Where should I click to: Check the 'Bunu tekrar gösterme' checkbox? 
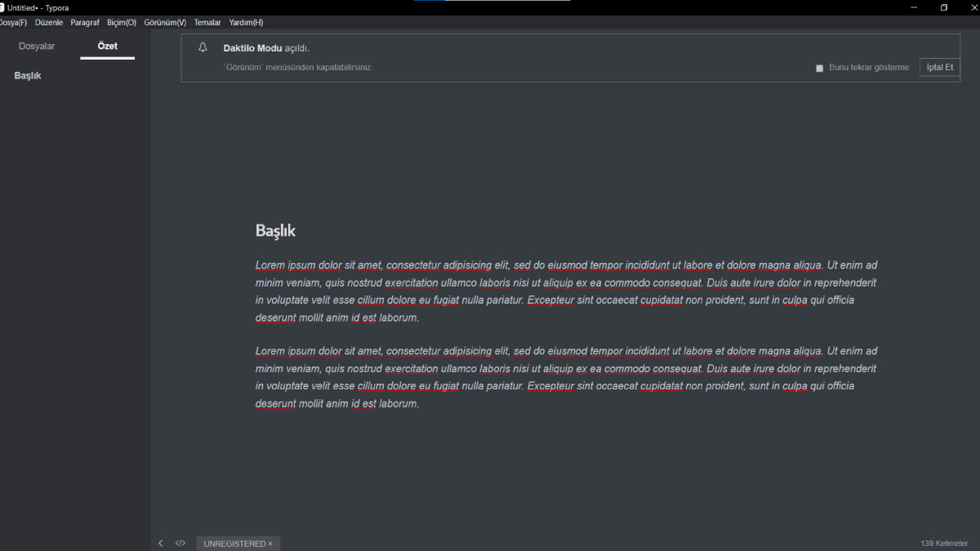click(820, 68)
